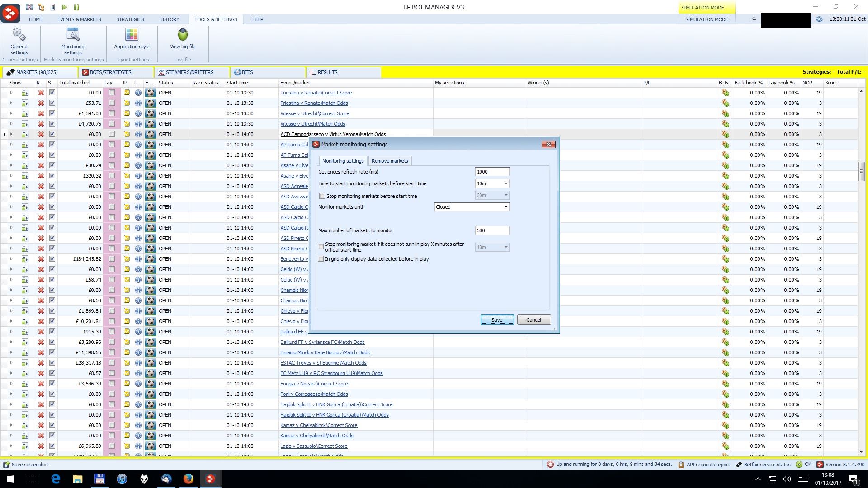Click the SIMULATION MODE button

(x=707, y=19)
